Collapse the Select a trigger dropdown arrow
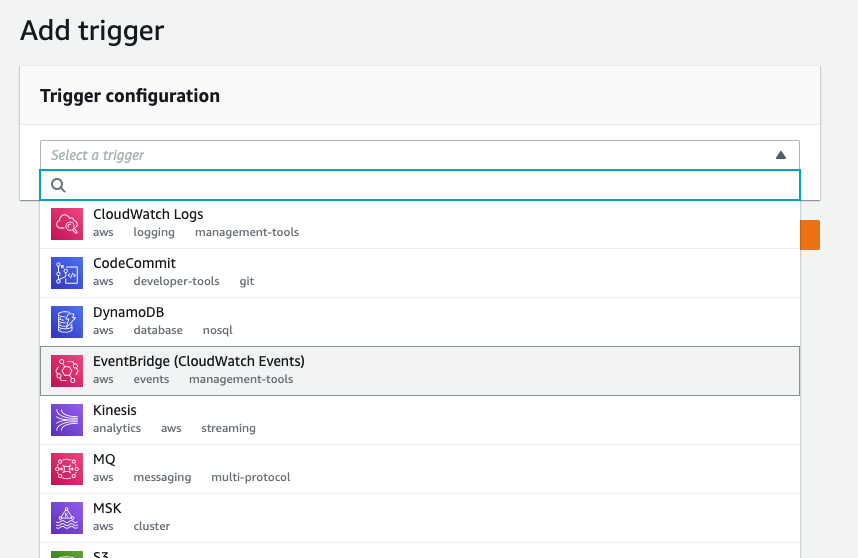Viewport: 858px width, 558px height. pyautogui.click(x=781, y=155)
